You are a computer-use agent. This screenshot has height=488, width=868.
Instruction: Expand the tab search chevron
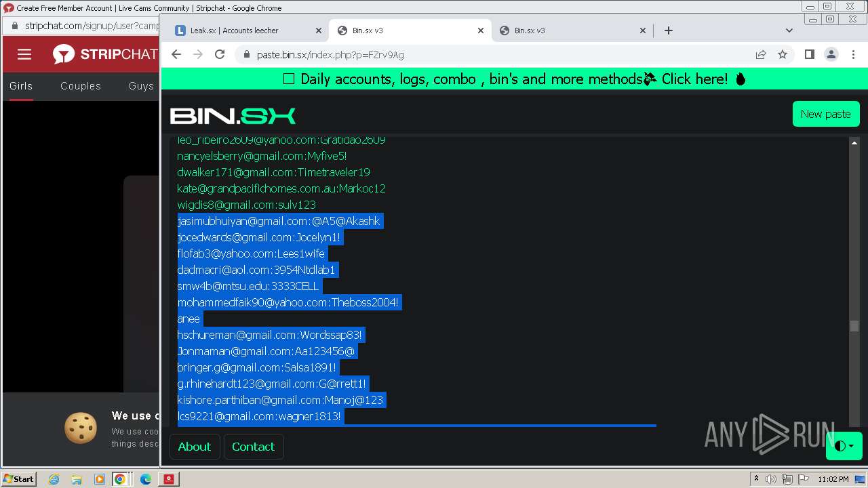pyautogui.click(x=789, y=30)
